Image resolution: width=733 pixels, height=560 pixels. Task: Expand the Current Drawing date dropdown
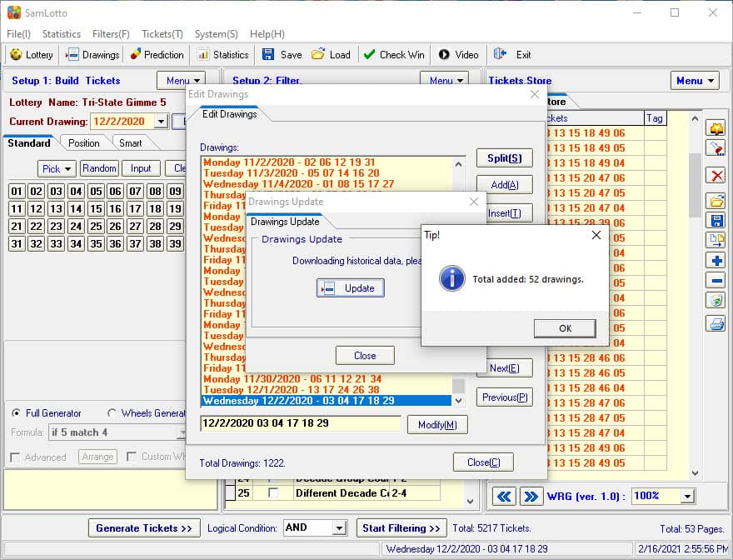pyautogui.click(x=161, y=122)
